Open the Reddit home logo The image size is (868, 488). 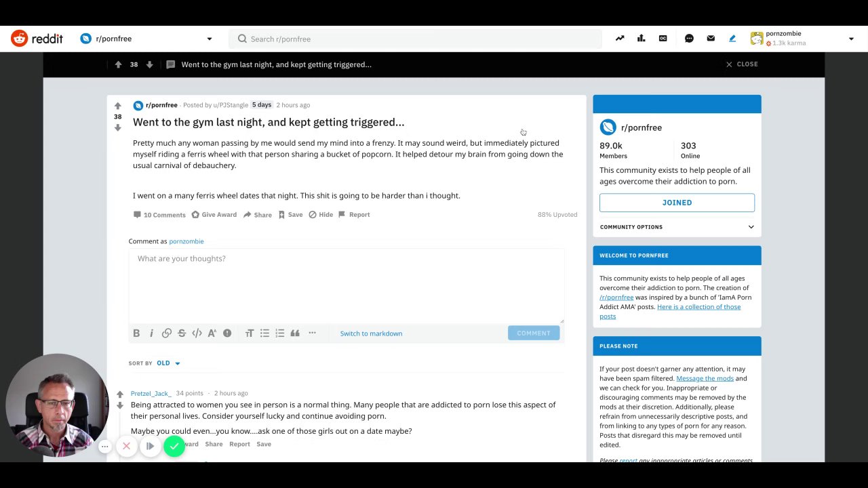pyautogui.click(x=37, y=39)
